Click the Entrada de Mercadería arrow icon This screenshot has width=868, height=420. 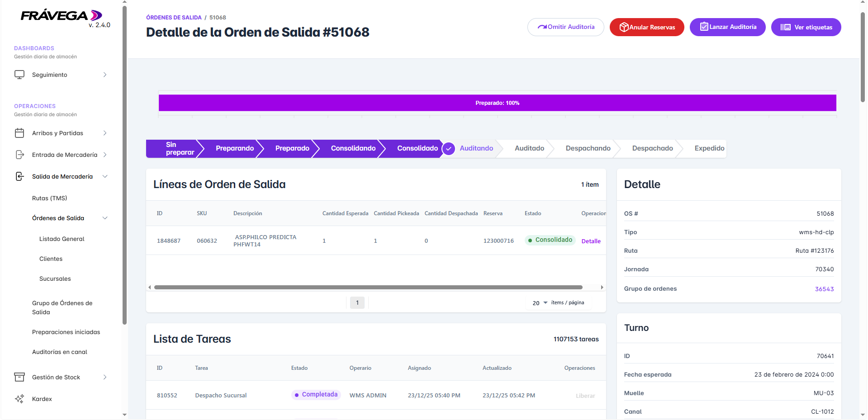click(x=19, y=155)
